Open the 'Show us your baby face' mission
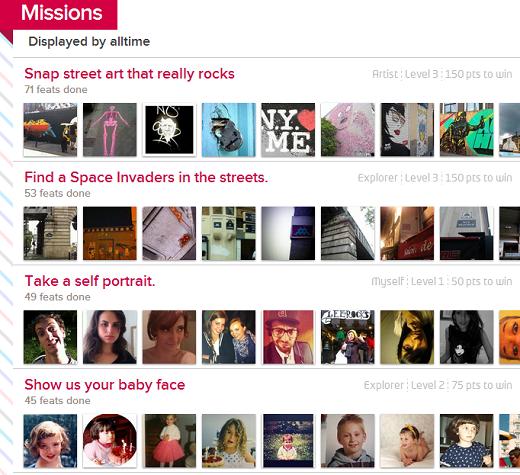Viewport: 520px width, 475px height. coord(105,385)
